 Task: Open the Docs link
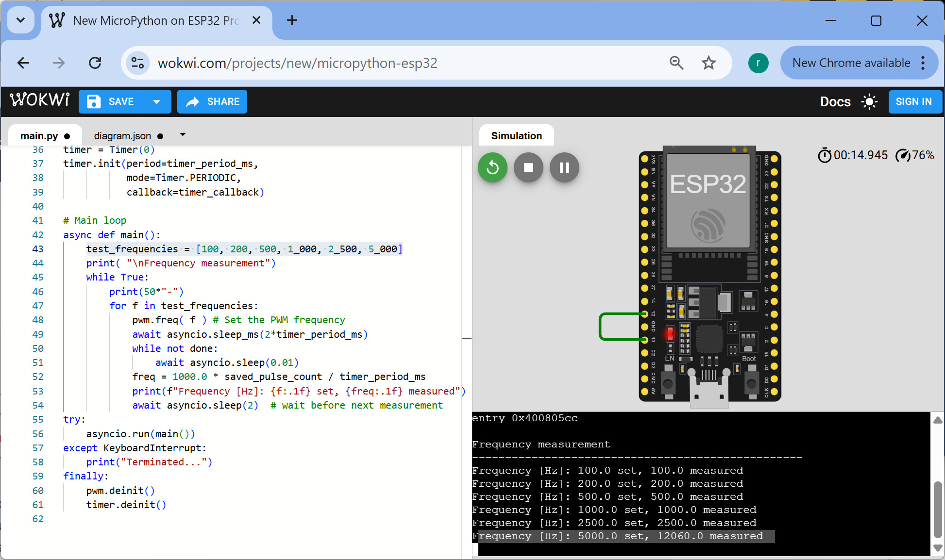pos(835,101)
